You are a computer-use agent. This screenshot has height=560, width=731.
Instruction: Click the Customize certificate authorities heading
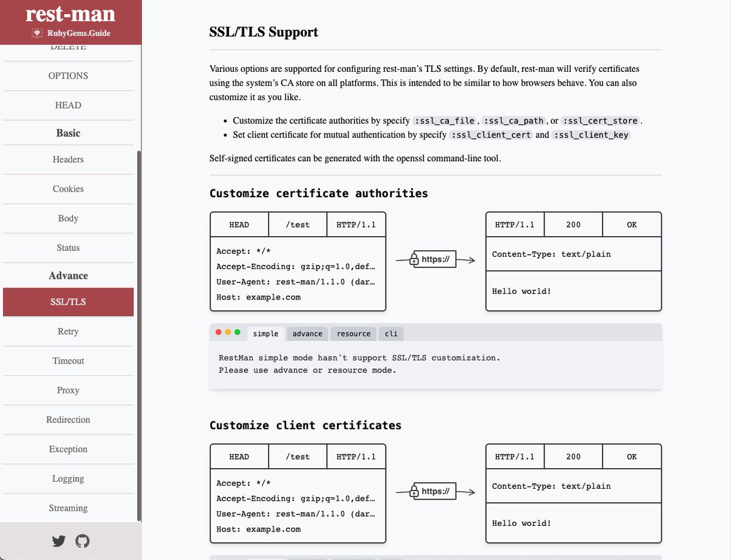click(319, 193)
